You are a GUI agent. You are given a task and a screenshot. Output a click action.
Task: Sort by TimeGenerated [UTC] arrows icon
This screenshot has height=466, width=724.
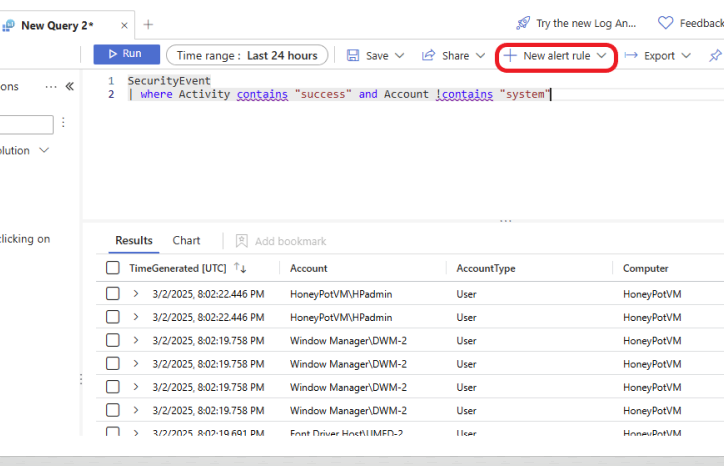click(x=240, y=267)
